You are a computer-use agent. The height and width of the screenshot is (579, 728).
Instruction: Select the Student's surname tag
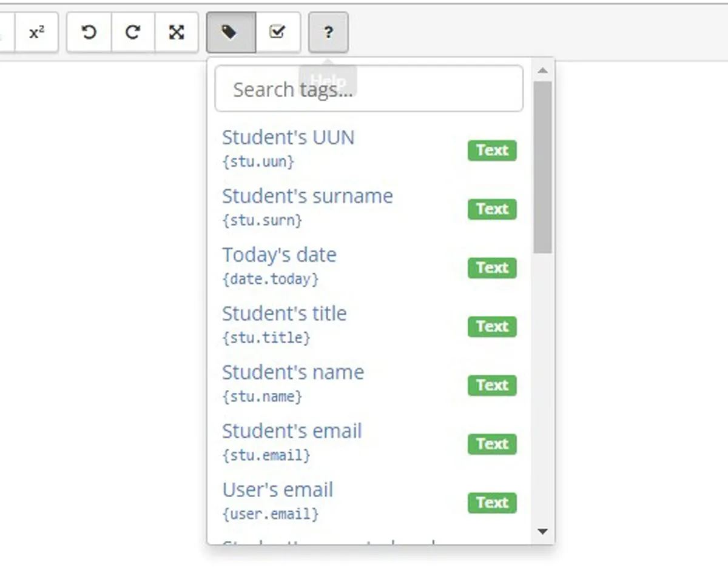coord(308,196)
